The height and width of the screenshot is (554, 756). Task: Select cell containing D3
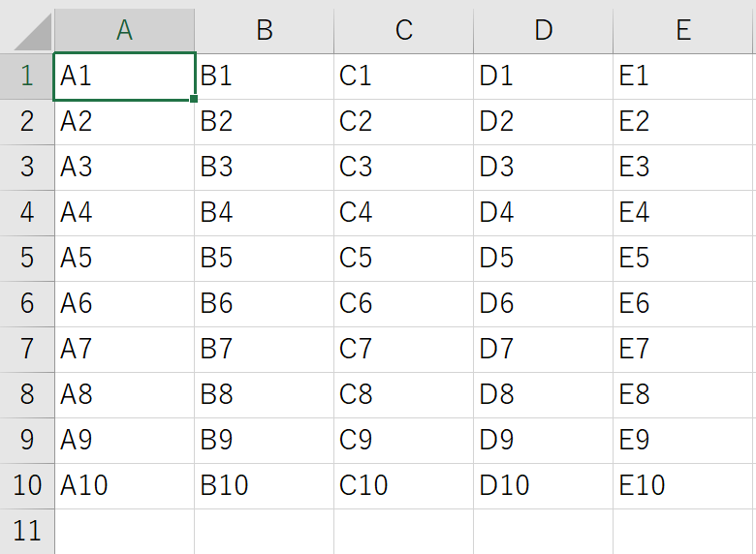pyautogui.click(x=543, y=168)
